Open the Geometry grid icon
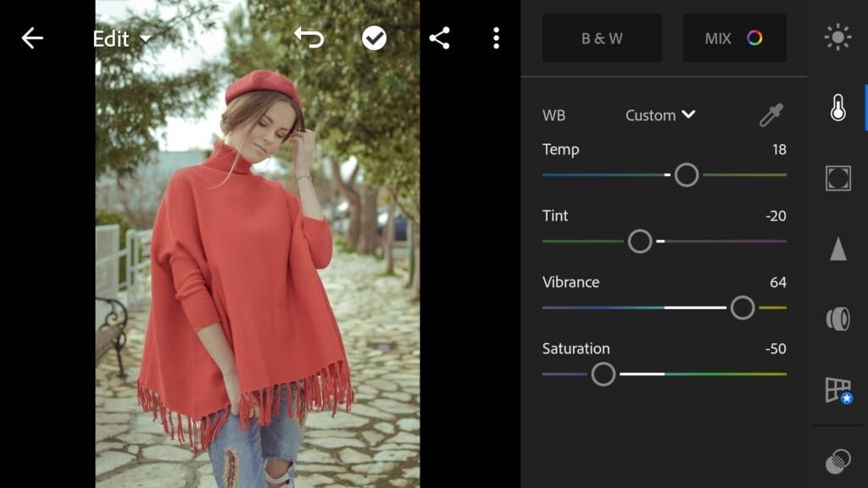This screenshot has height=488, width=868. (x=838, y=390)
